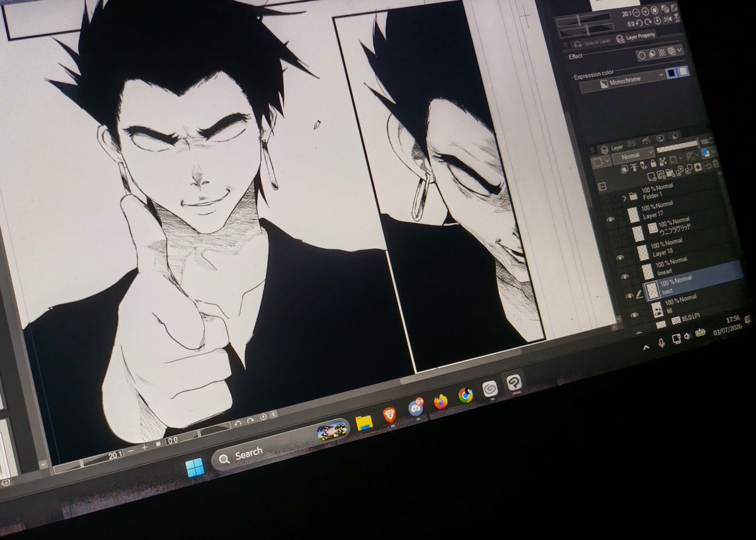The height and width of the screenshot is (540, 756).
Task: Expand Folder 1 in the layer list
Action: [x=624, y=198]
